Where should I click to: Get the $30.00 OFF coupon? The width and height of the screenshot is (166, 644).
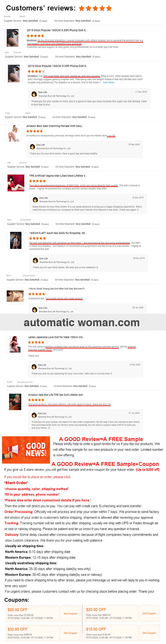(x=70, y=633)
